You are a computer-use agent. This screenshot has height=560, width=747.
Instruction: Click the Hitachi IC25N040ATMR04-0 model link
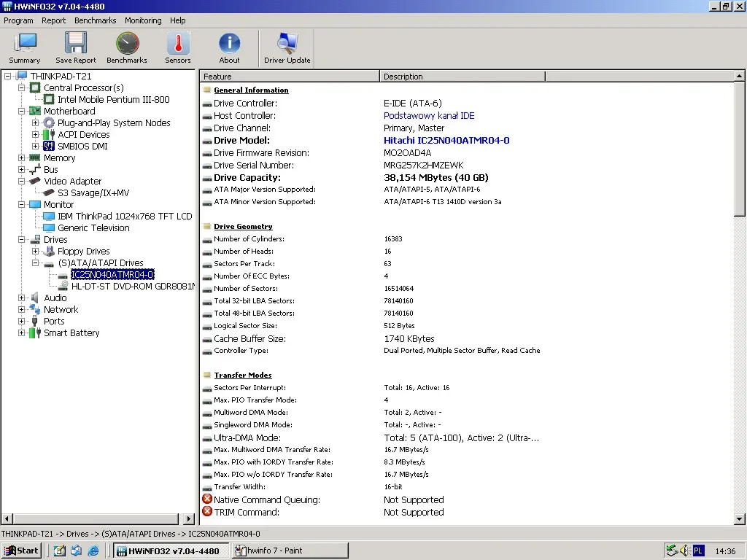tap(446, 141)
